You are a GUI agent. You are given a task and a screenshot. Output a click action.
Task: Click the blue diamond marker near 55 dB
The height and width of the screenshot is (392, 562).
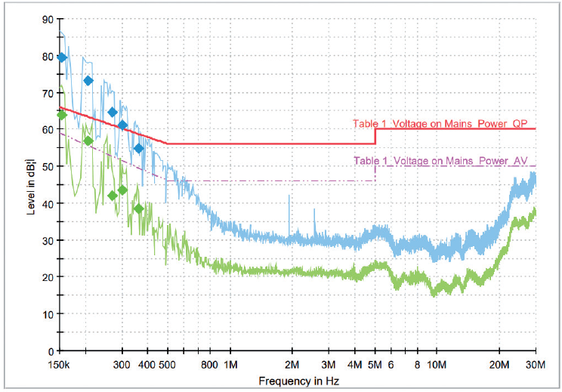pyautogui.click(x=138, y=148)
